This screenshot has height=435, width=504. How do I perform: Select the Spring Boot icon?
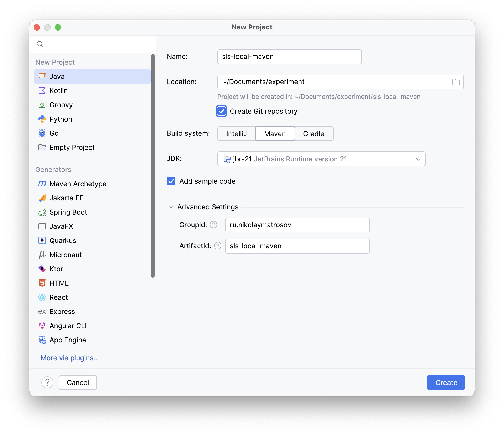42,212
